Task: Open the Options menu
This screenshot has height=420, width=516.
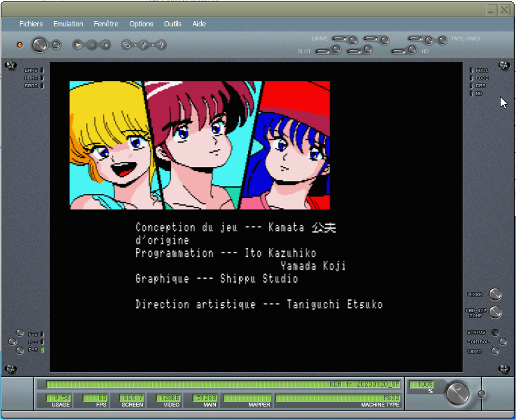Action: coord(141,24)
